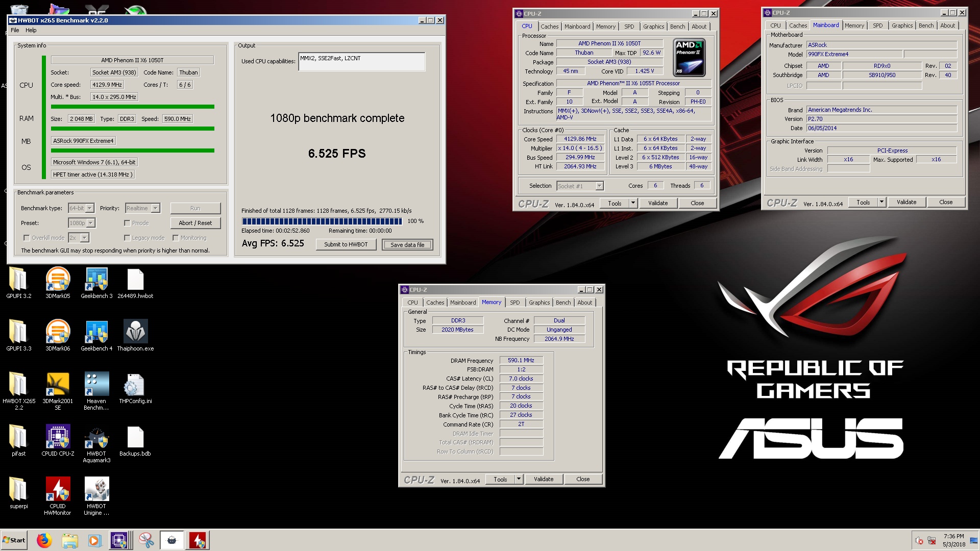Launch the Geekbench 3 shortcut
This screenshot has width=980, height=551.
click(x=96, y=282)
